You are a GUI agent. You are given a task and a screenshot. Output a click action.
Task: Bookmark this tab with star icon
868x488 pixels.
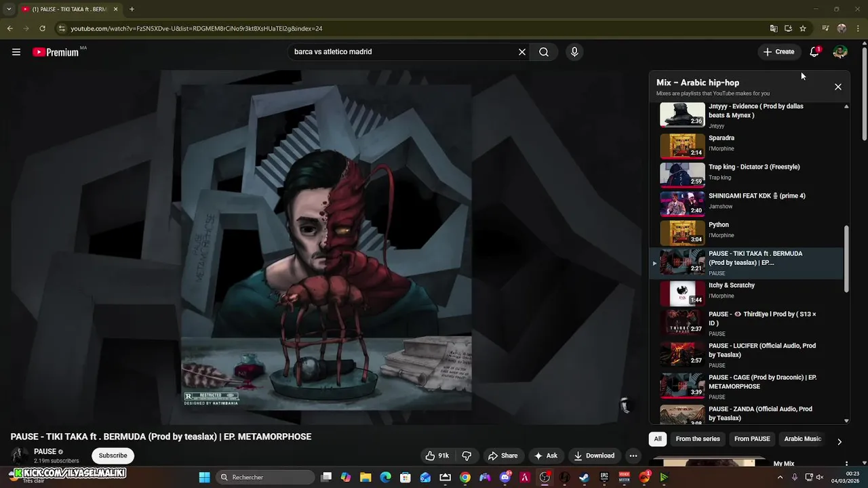click(x=803, y=28)
